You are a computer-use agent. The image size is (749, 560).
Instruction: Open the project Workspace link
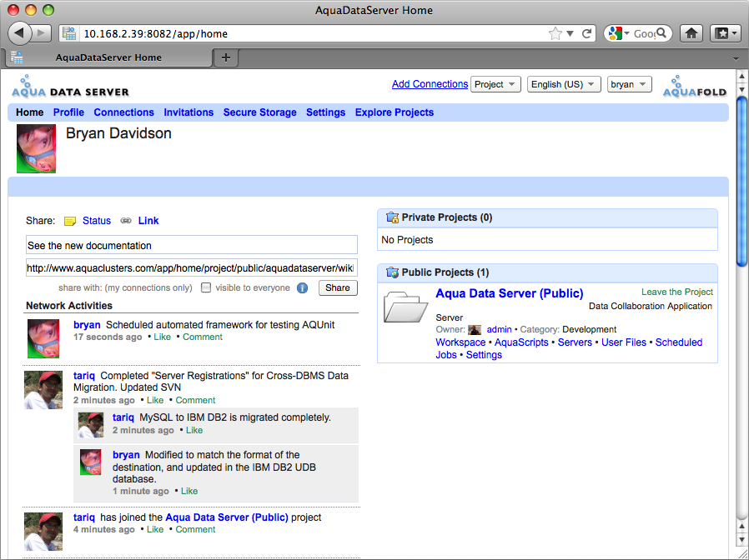pyautogui.click(x=460, y=342)
